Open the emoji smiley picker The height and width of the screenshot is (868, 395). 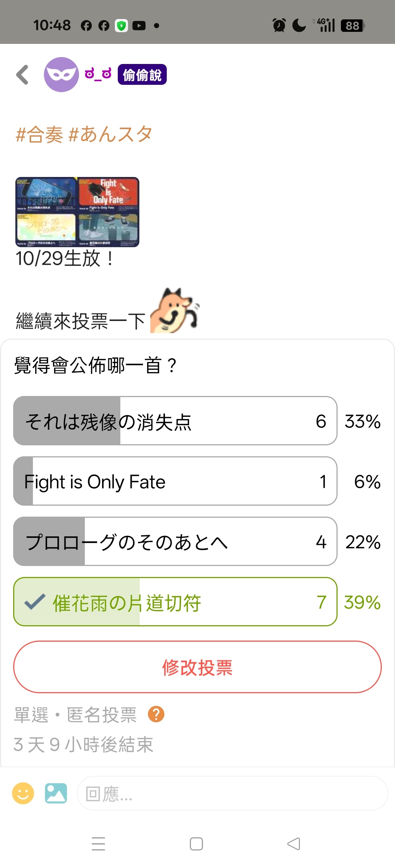[x=23, y=793]
